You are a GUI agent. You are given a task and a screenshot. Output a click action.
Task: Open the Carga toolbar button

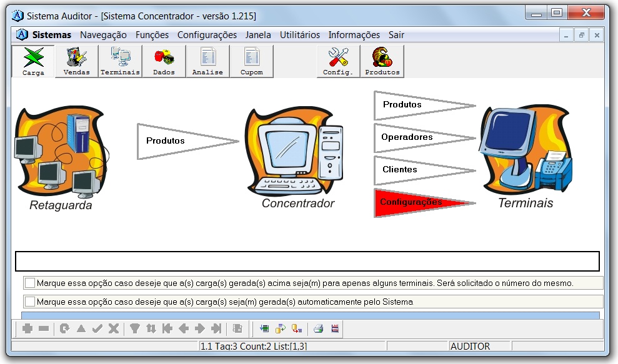pos(33,61)
